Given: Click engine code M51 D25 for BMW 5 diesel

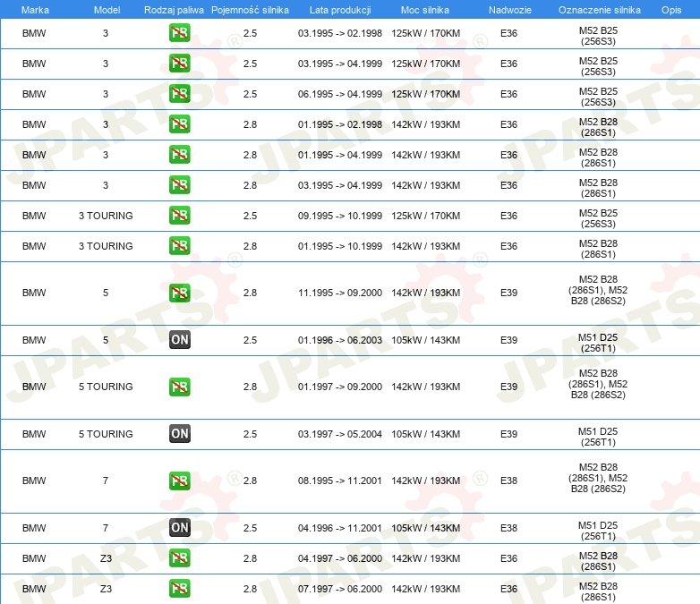Looking at the screenshot, I should pyautogui.click(x=598, y=343).
